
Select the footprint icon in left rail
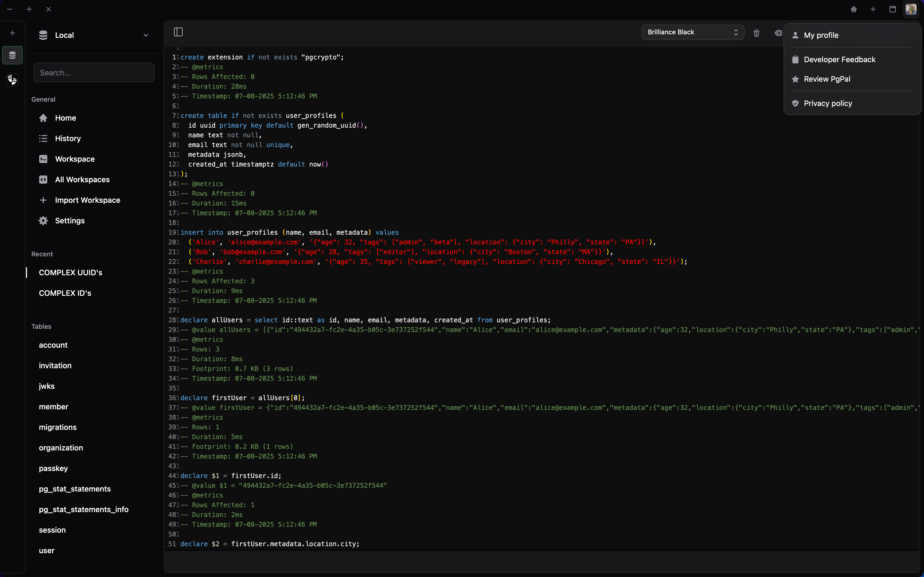[x=12, y=80]
